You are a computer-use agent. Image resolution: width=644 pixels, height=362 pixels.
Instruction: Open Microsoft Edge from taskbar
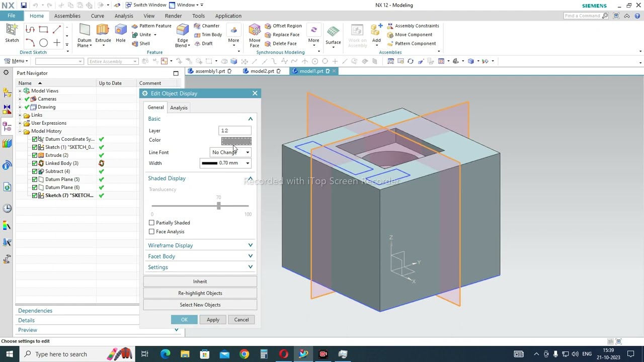[165, 354]
